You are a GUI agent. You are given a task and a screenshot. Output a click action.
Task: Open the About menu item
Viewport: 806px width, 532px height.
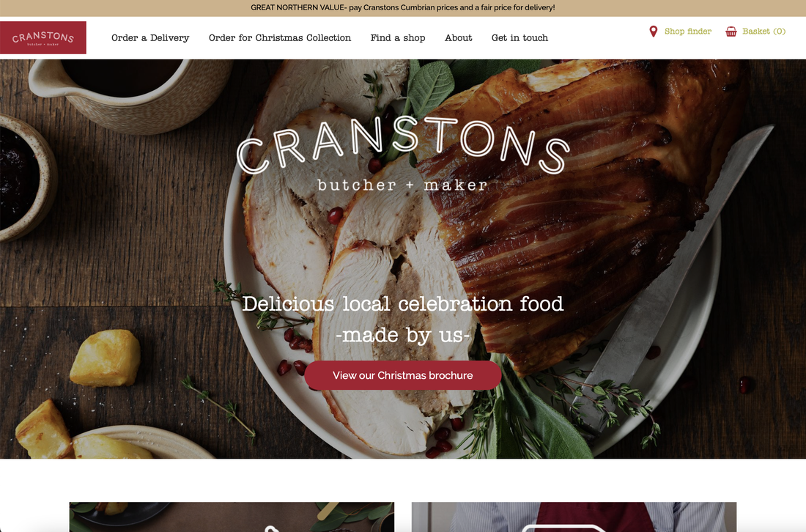tap(459, 37)
